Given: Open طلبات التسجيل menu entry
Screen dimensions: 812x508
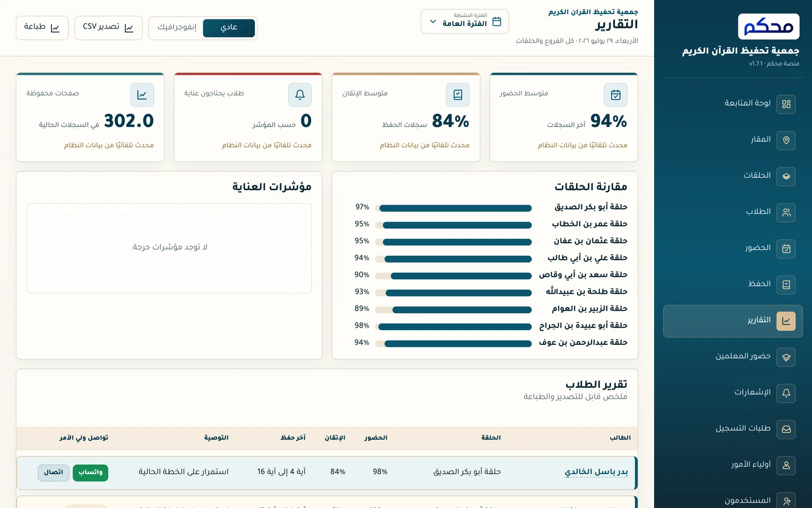Looking at the screenshot, I should 733,429.
